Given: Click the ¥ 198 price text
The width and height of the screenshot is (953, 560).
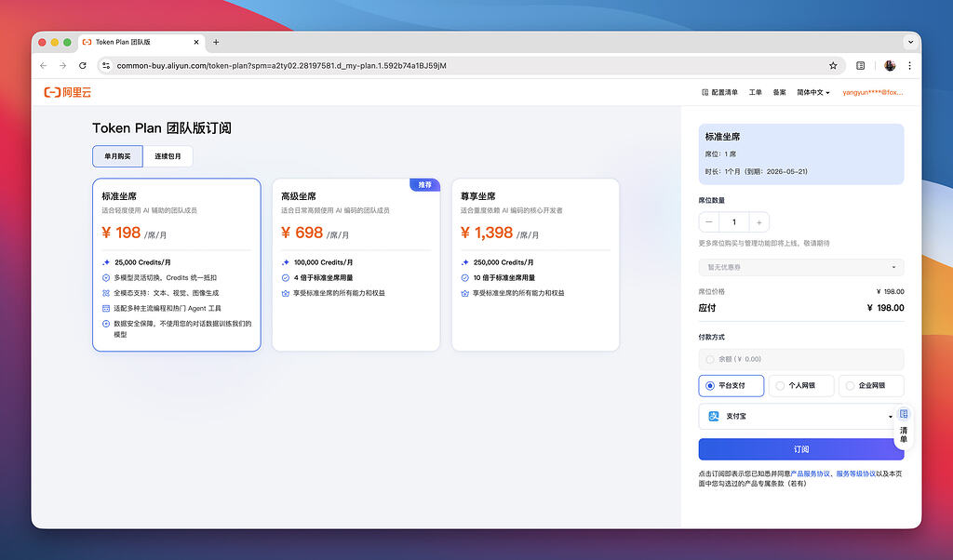Looking at the screenshot, I should click(x=121, y=233).
